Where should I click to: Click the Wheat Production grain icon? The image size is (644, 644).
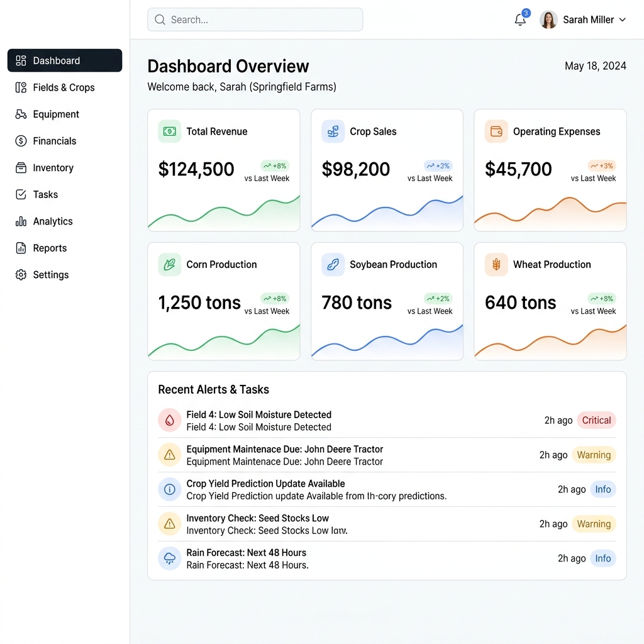[496, 265]
